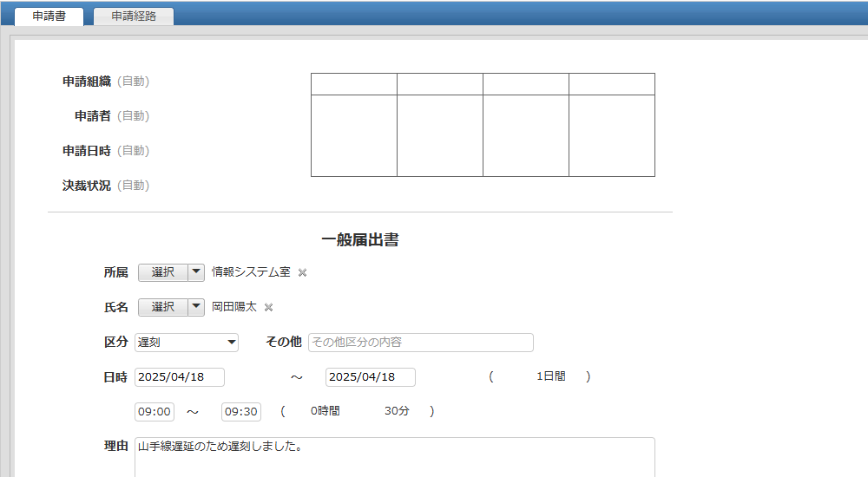Click the end date field after the tilde
Image resolution: width=868 pixels, height=477 pixels.
tap(370, 377)
